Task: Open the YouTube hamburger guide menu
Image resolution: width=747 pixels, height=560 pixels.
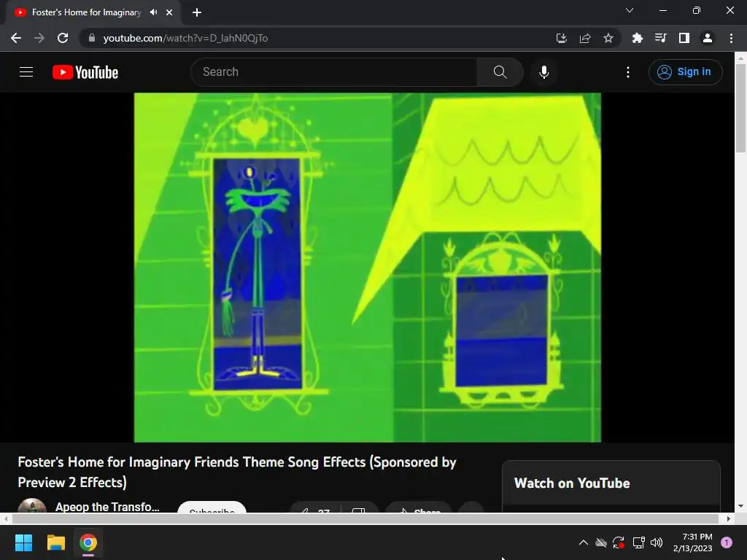Action: pyautogui.click(x=26, y=72)
